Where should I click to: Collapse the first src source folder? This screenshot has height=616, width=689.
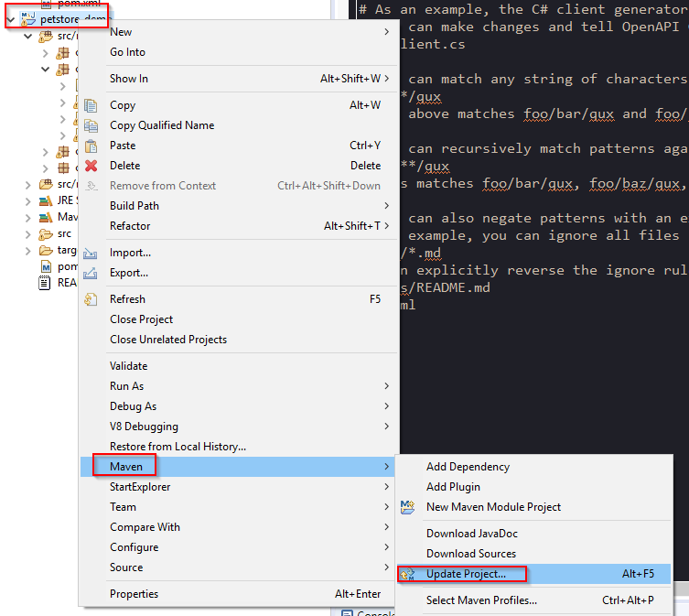pos(28,36)
